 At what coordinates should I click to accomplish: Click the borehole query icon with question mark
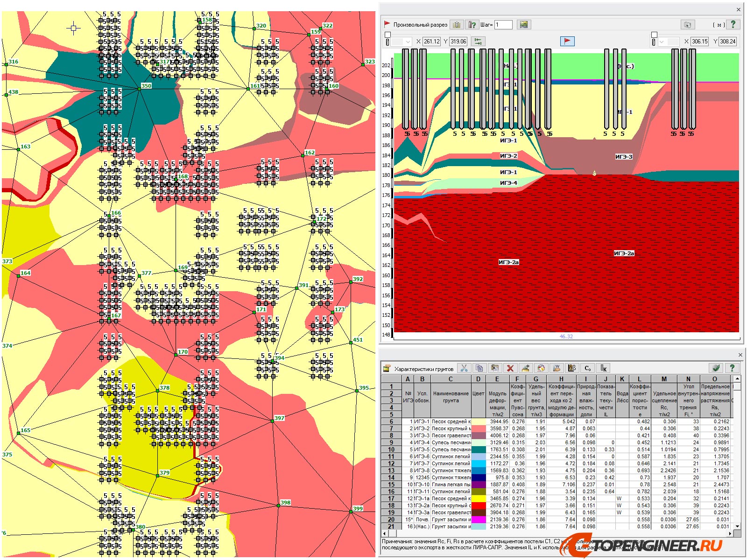472,25
